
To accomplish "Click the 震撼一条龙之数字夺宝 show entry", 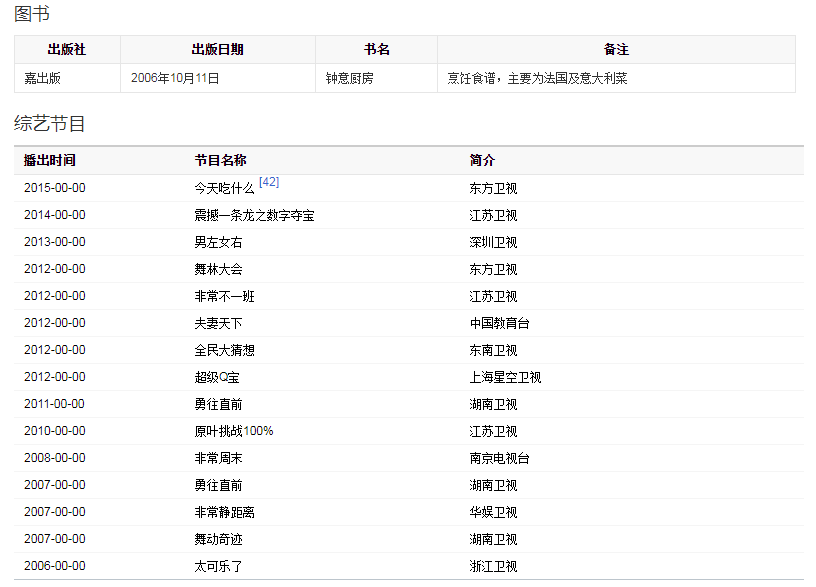I will pyautogui.click(x=254, y=215).
